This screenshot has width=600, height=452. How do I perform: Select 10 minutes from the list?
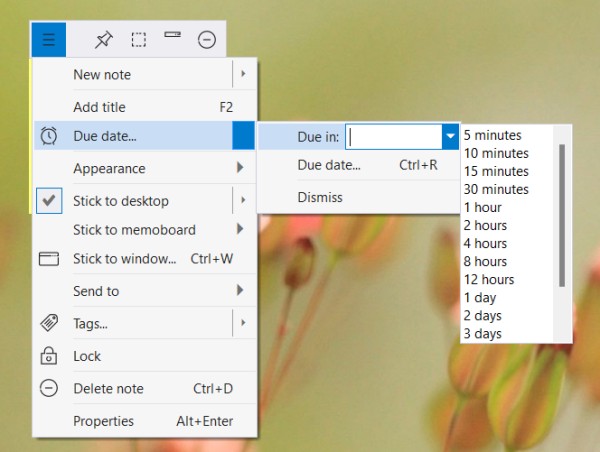coord(507,153)
